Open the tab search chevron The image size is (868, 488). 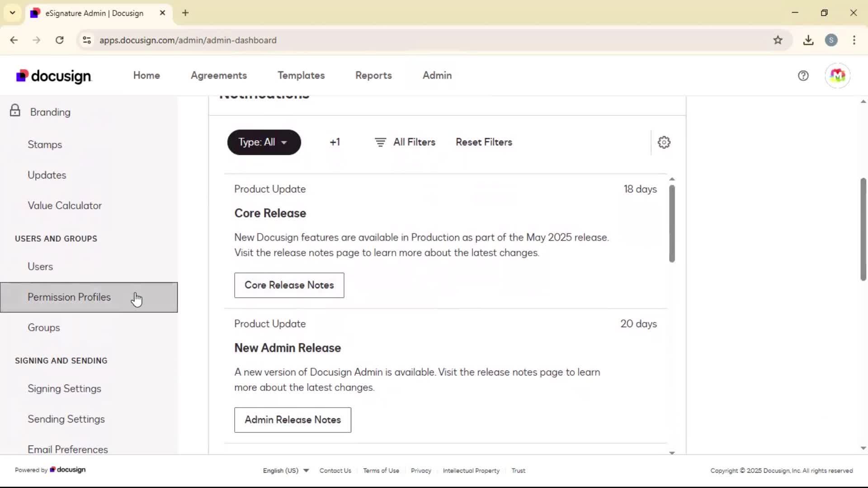(13, 13)
